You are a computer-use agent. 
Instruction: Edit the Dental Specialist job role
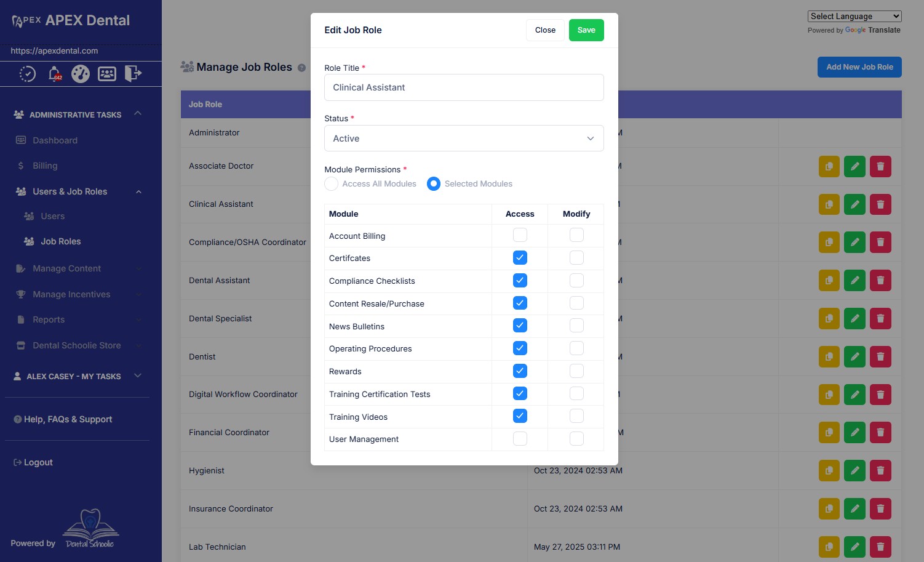coord(855,319)
